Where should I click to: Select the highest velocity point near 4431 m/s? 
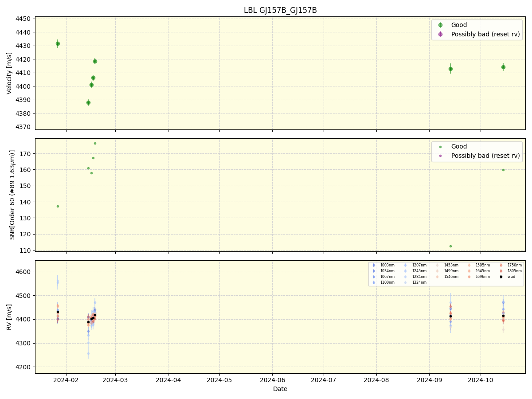pos(58,43)
